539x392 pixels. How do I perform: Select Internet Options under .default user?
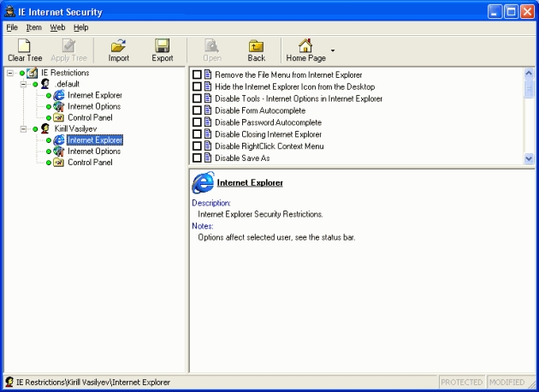coord(94,106)
